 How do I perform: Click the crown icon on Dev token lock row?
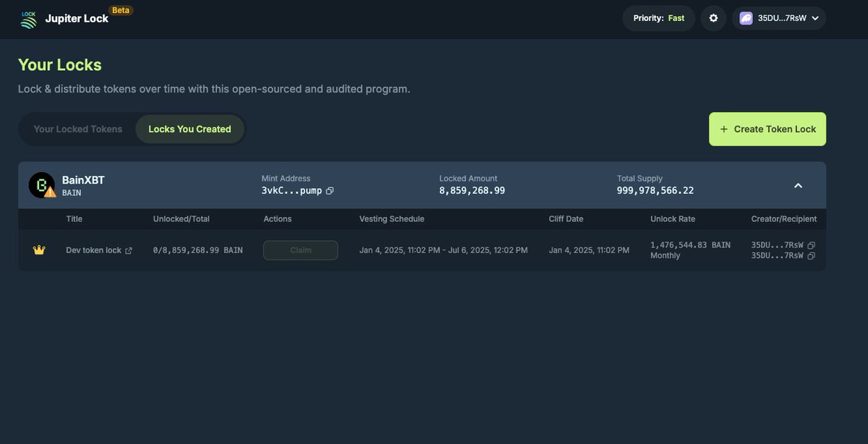[x=39, y=250]
